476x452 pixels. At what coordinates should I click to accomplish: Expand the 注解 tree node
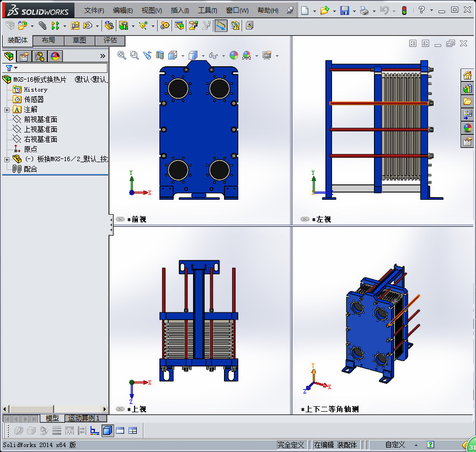tap(7, 110)
